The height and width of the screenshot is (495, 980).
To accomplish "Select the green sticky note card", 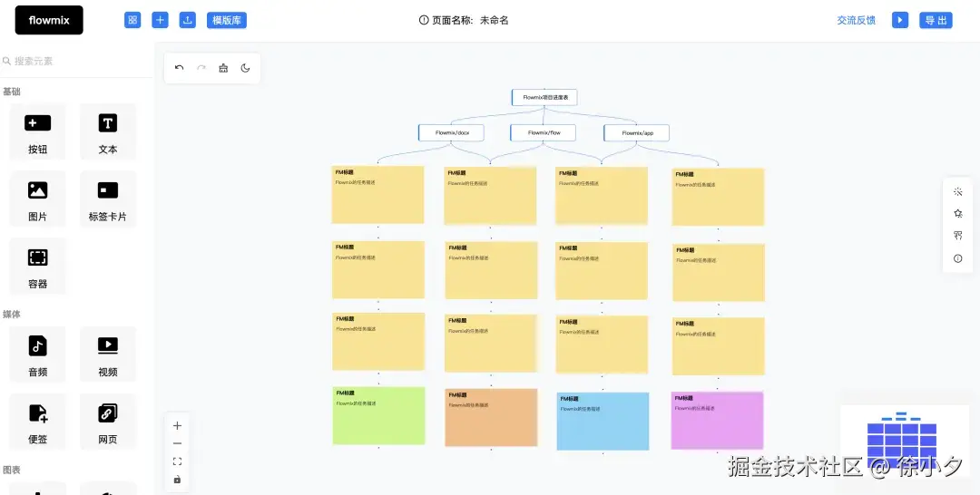I will [378, 416].
